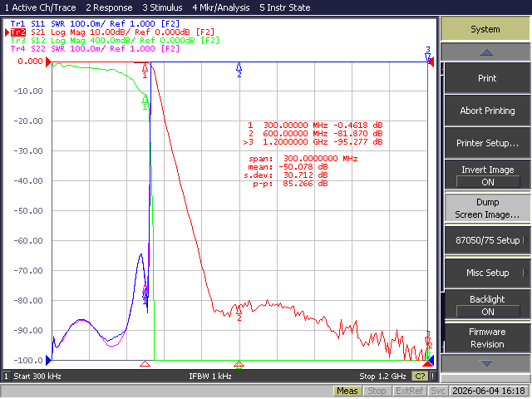Click red marker 1 triangle on frequency axis

[145, 364]
